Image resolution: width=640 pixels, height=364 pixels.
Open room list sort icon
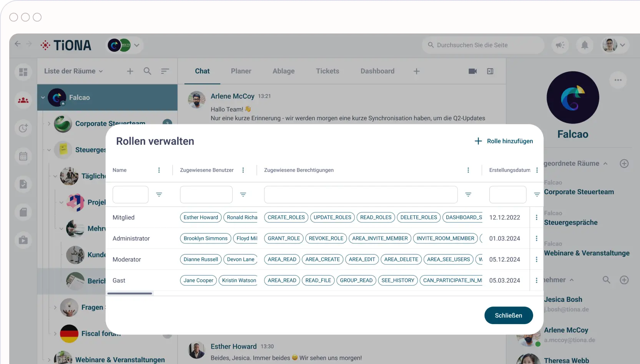point(165,71)
